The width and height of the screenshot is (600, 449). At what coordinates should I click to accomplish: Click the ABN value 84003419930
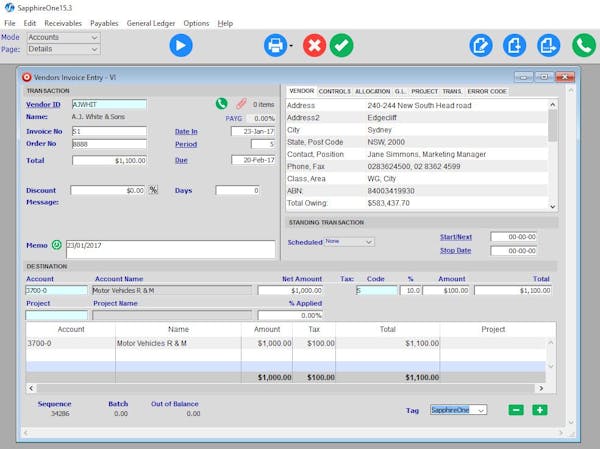tap(391, 191)
